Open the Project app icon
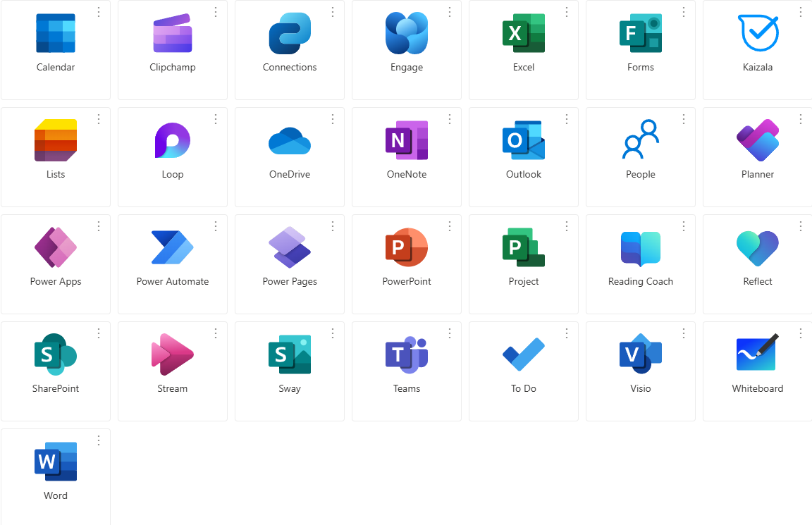The width and height of the screenshot is (812, 525). pyautogui.click(x=524, y=247)
